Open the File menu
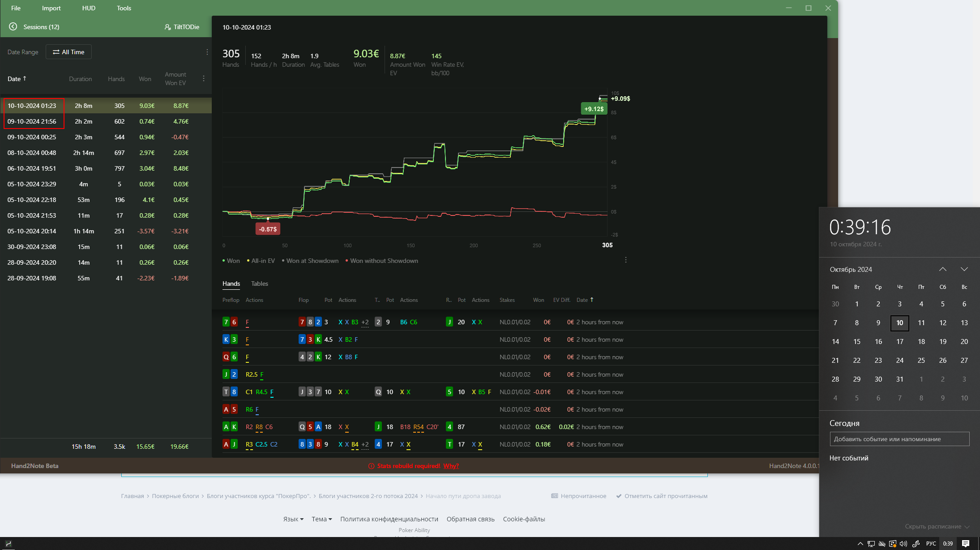 pyautogui.click(x=16, y=8)
